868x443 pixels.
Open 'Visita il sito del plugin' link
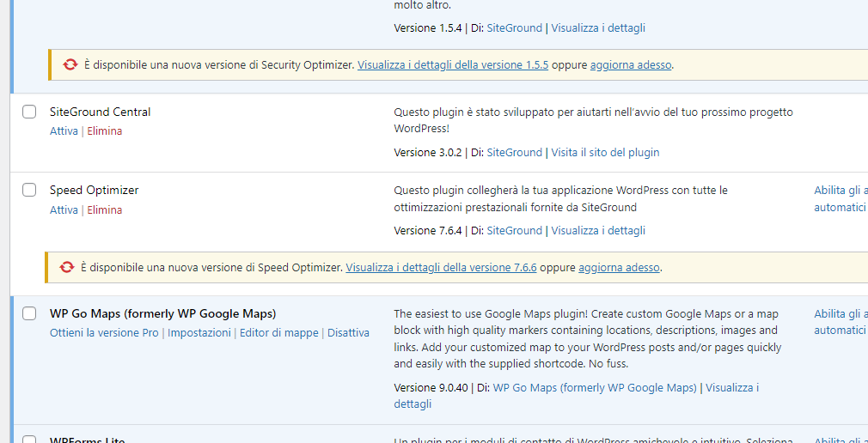tap(605, 152)
